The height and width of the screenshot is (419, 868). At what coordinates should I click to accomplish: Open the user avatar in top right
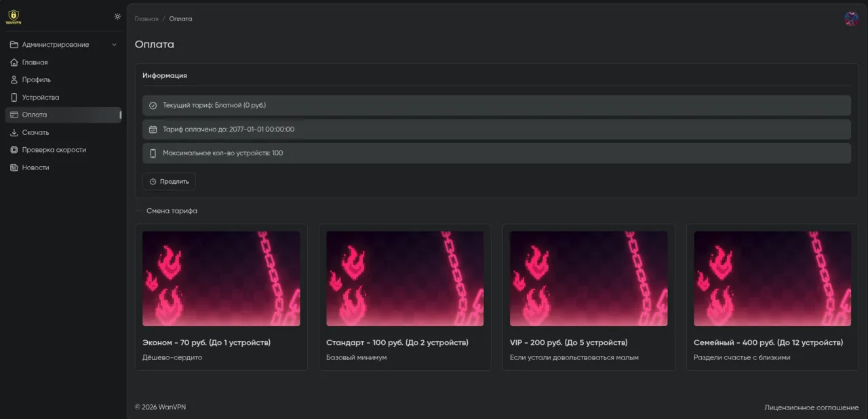pyautogui.click(x=851, y=18)
